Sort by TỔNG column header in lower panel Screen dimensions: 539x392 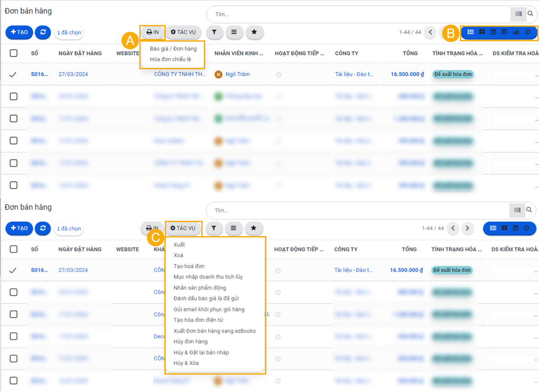coord(409,249)
